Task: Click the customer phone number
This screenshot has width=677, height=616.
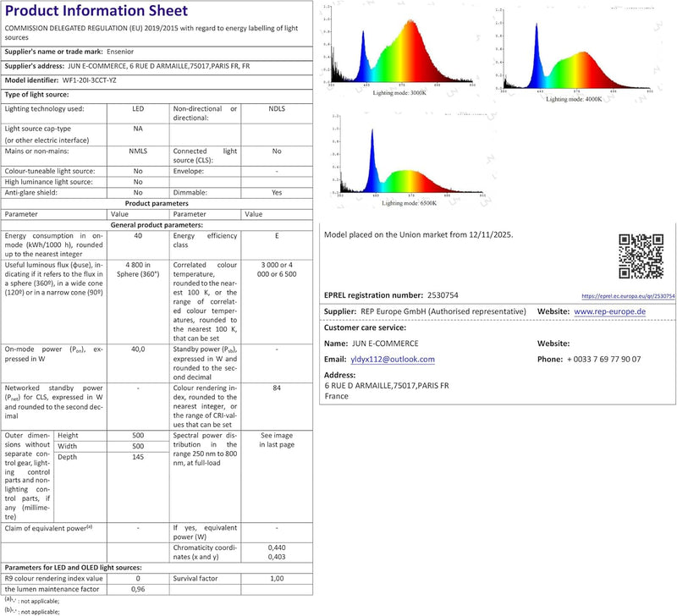Action: click(x=603, y=359)
